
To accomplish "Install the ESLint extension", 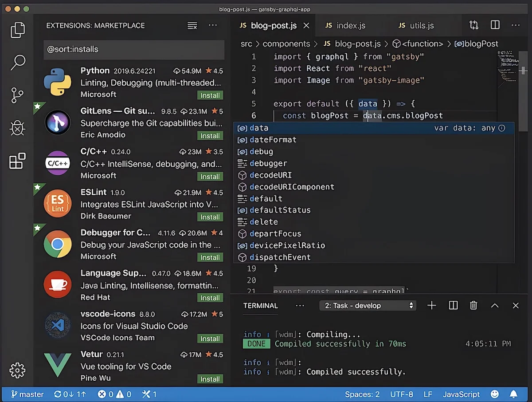I will coord(210,217).
